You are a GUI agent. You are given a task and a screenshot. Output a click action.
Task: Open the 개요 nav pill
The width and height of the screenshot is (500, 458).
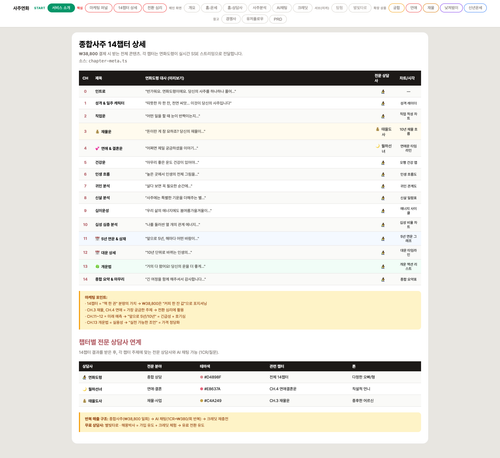tap(192, 8)
